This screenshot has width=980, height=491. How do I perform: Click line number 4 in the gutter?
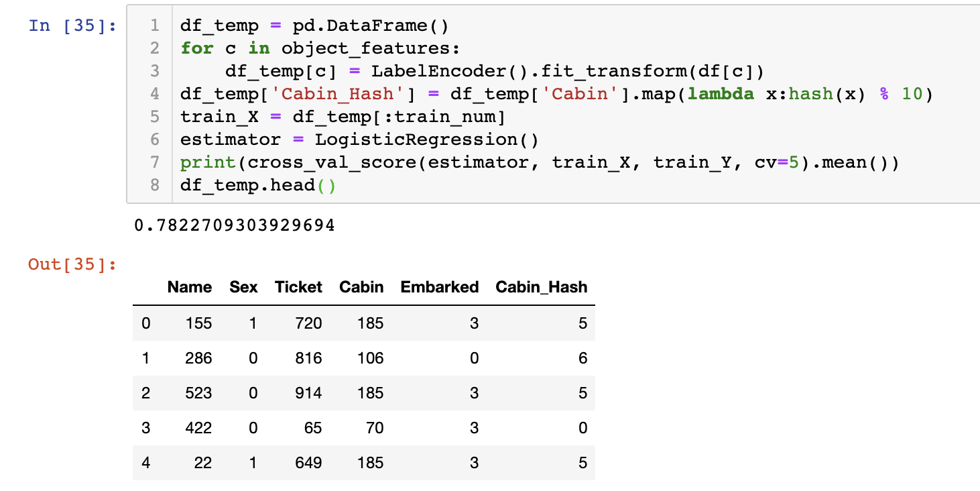click(155, 94)
